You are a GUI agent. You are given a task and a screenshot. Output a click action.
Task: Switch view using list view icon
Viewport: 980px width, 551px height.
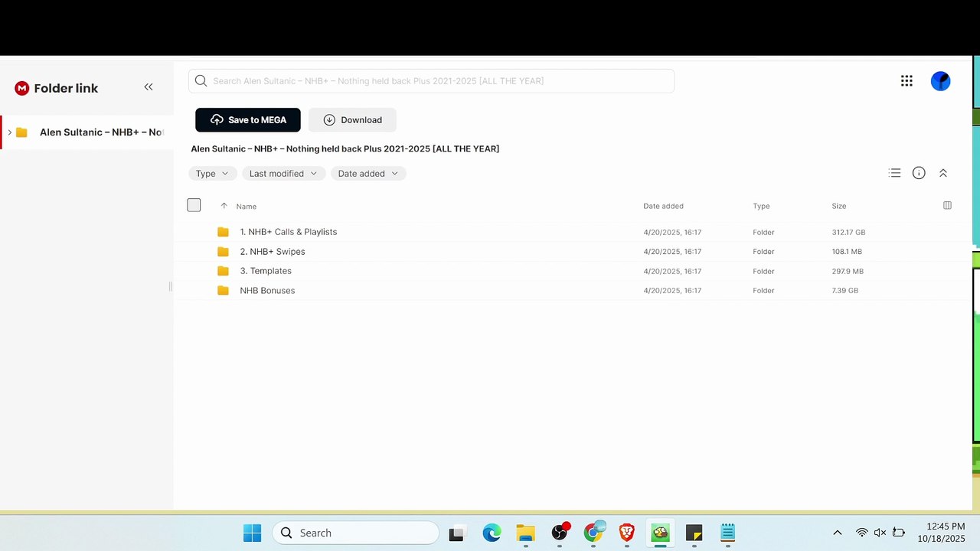click(894, 173)
